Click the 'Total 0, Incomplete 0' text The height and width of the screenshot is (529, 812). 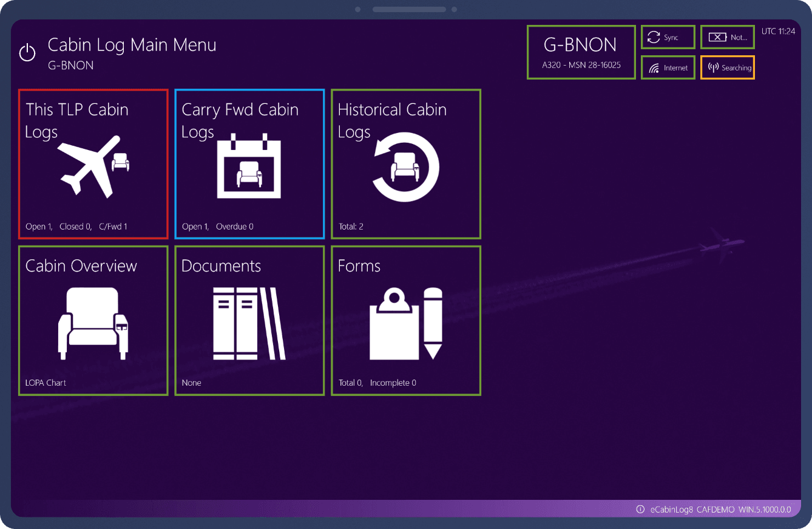point(377,383)
